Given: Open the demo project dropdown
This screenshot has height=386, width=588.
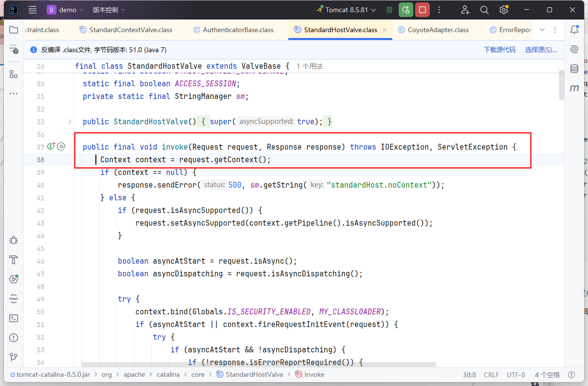Looking at the screenshot, I should click(65, 10).
